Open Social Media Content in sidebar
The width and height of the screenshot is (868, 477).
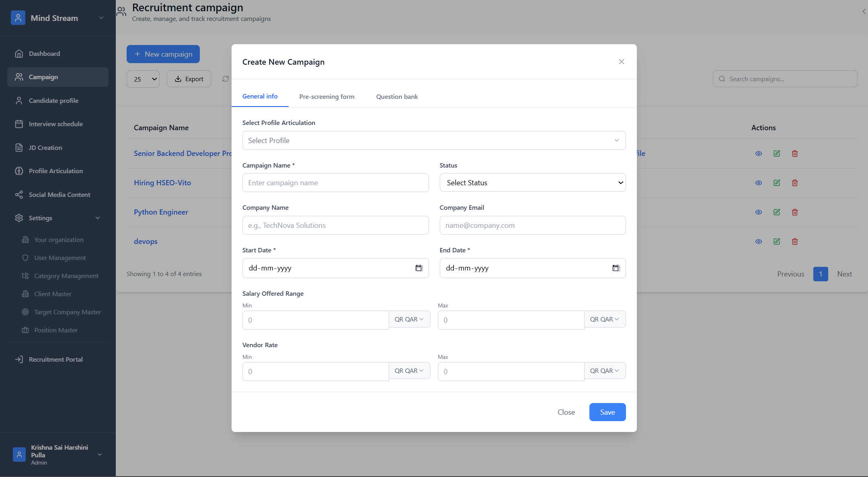pos(59,194)
